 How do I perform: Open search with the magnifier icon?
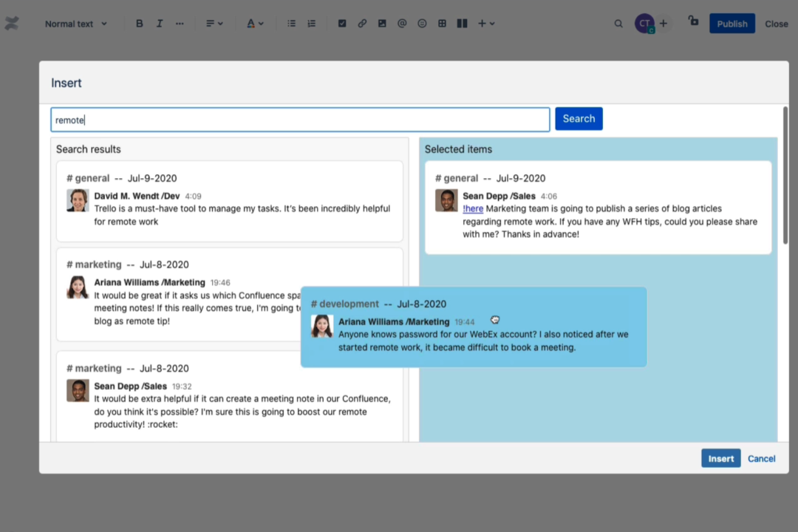click(x=618, y=23)
